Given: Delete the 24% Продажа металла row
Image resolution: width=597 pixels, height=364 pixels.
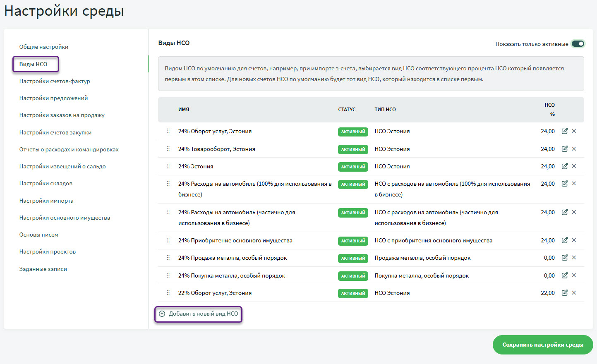Looking at the screenshot, I should click(x=574, y=258).
